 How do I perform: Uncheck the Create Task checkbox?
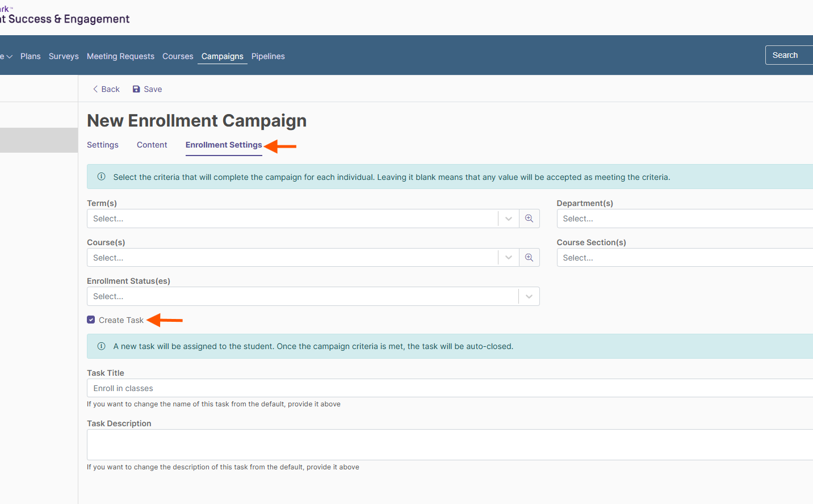91,320
